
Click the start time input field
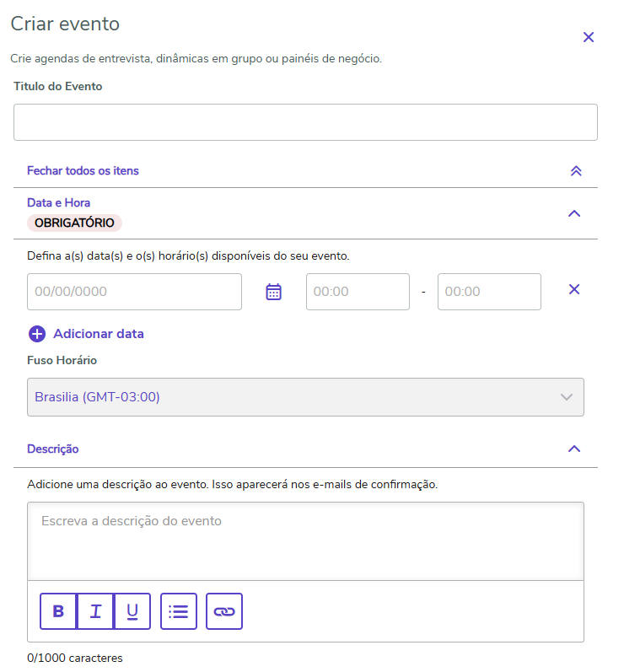click(358, 292)
